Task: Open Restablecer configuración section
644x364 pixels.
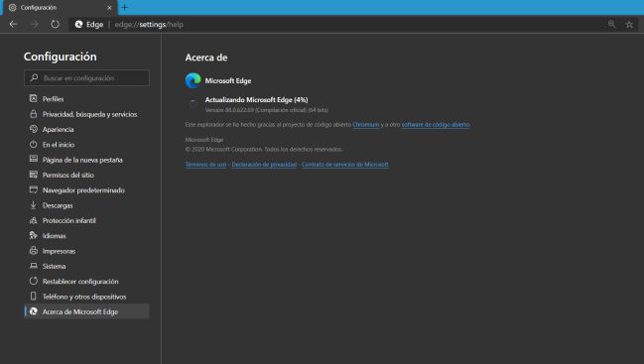Action: (x=86, y=281)
